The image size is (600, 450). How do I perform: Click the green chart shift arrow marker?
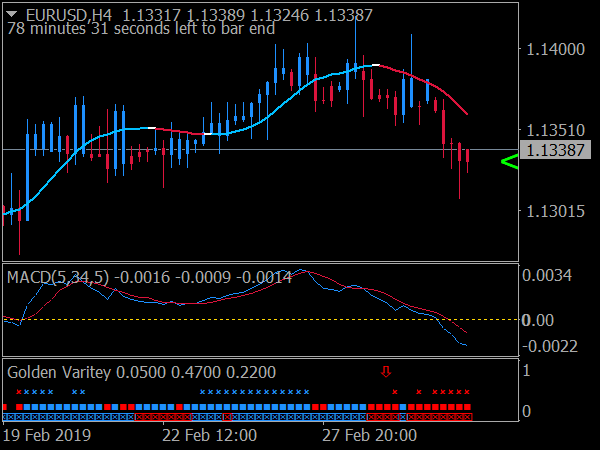click(510, 161)
